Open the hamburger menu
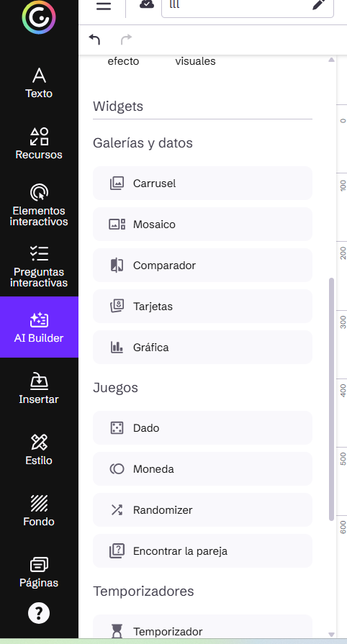The height and width of the screenshot is (644, 347). [104, 6]
